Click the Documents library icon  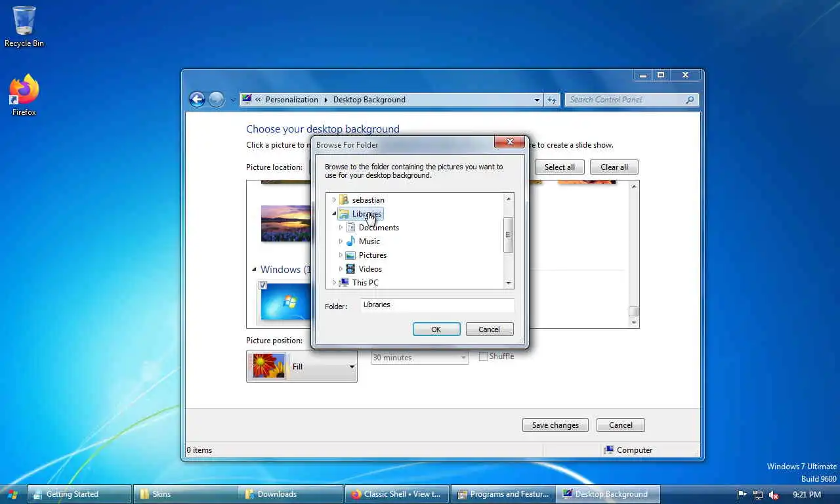tap(350, 227)
